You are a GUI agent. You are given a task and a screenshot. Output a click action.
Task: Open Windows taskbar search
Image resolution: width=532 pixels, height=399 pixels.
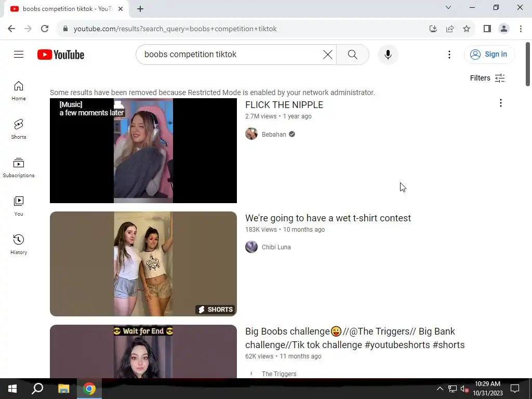37,389
